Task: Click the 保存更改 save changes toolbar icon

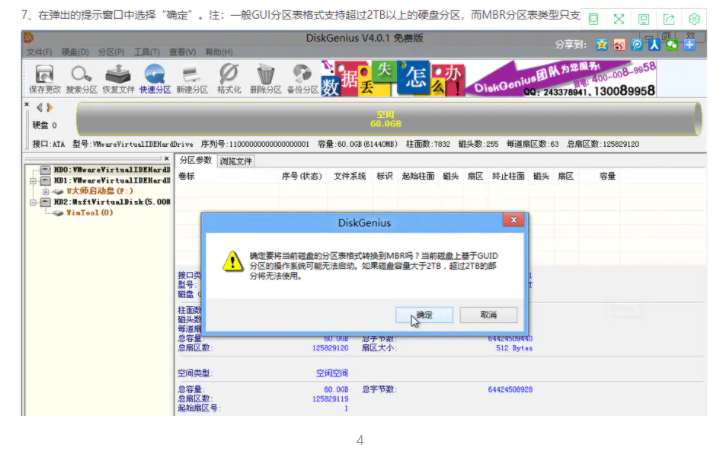Action: point(45,79)
